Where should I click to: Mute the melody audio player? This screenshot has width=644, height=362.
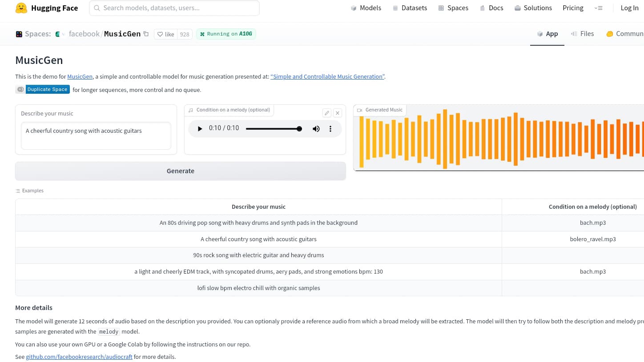coord(316,128)
